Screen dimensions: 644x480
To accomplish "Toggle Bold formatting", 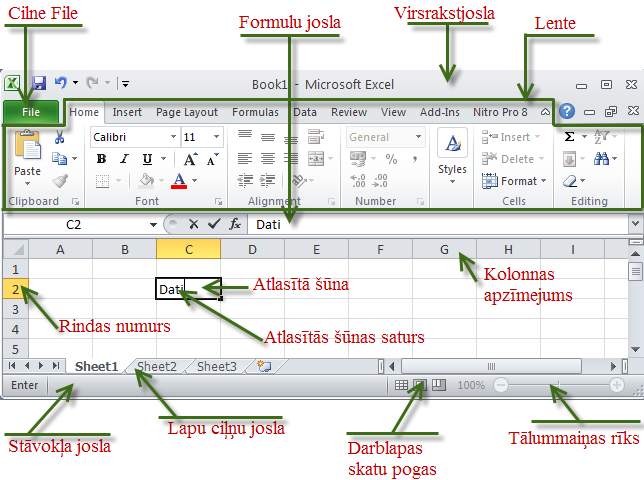I will [x=101, y=159].
